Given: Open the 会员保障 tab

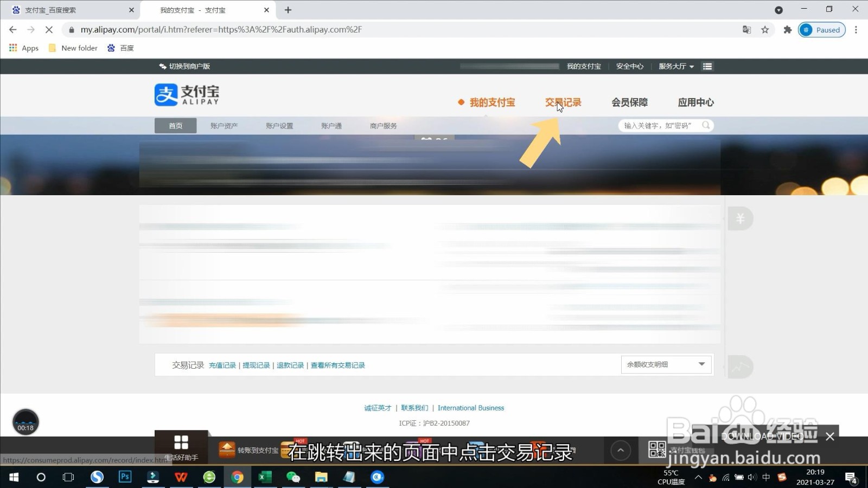Looking at the screenshot, I should (x=629, y=102).
